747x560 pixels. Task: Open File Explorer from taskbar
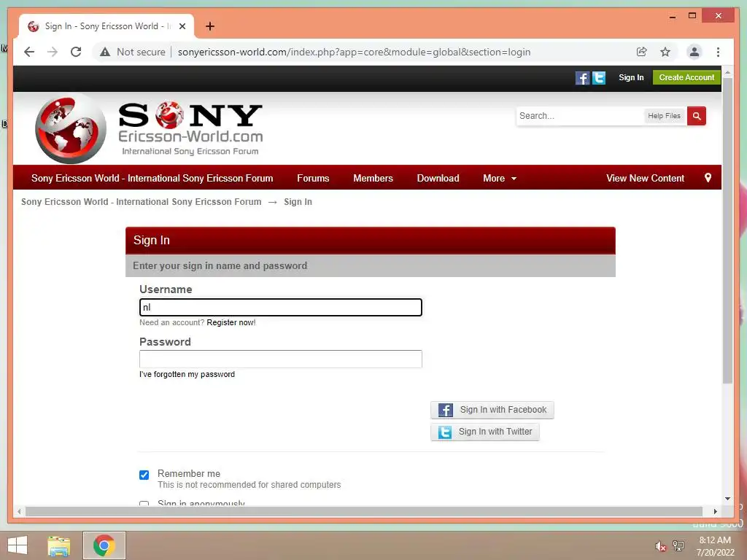(x=59, y=545)
